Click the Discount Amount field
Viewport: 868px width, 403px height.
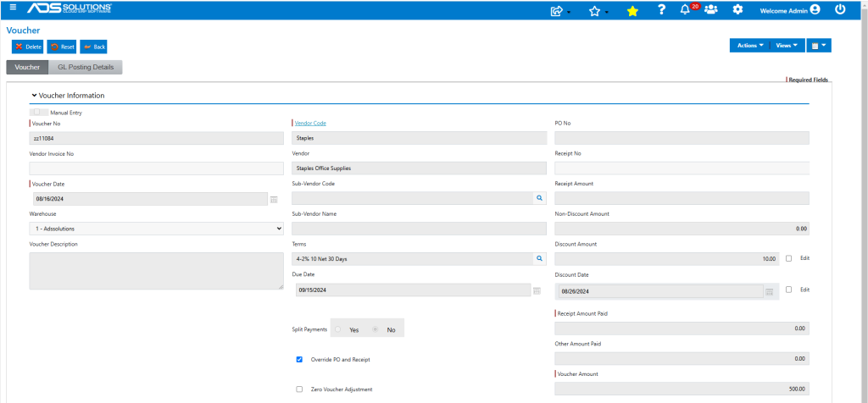(667, 259)
